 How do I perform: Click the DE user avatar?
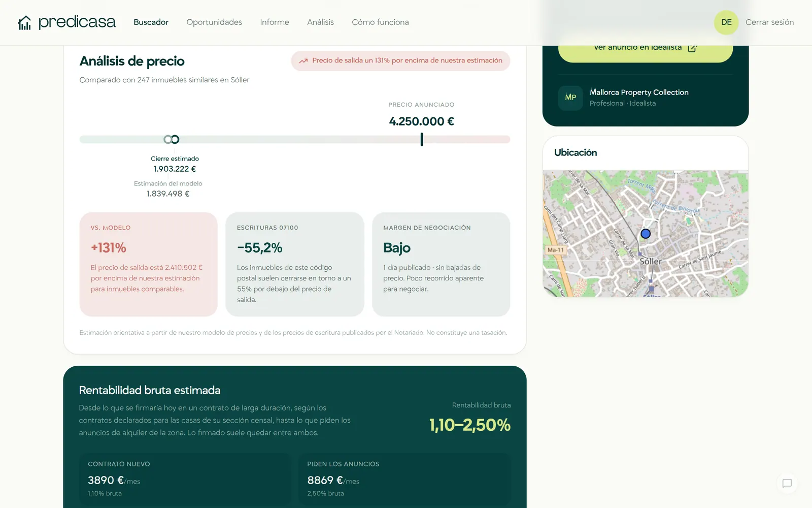coord(726,22)
